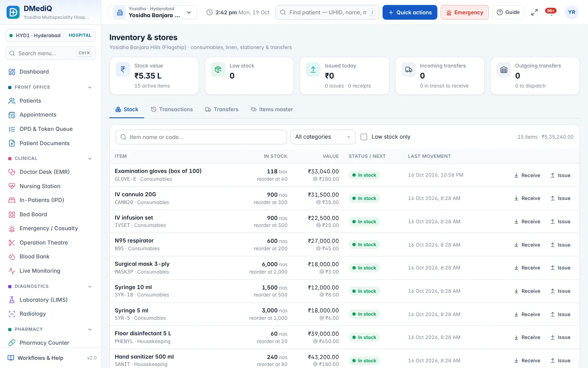
Task: Open notifications bell with 99+ badge
Action: coord(551,12)
